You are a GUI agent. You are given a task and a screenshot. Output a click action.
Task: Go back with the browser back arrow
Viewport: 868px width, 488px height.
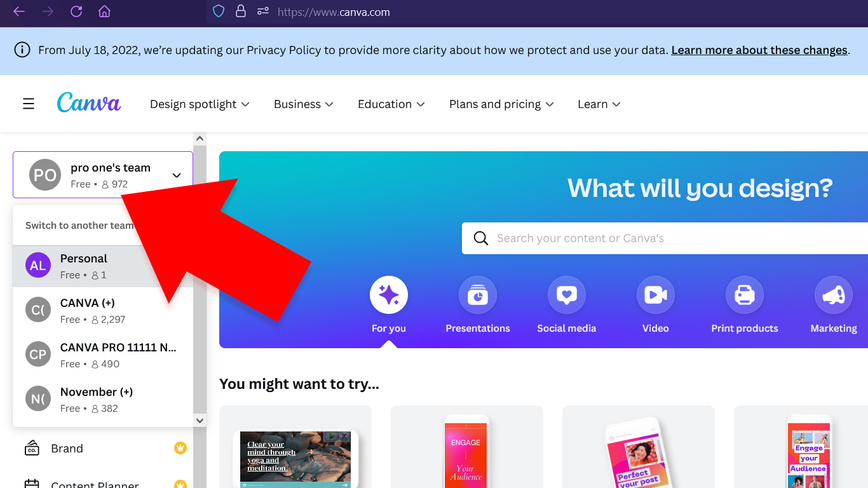click(19, 11)
